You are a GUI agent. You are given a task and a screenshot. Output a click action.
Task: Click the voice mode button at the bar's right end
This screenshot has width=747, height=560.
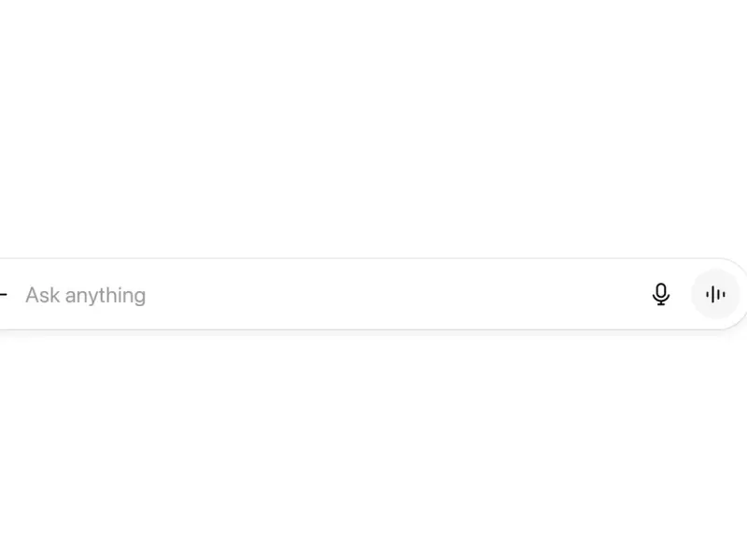coord(715,295)
